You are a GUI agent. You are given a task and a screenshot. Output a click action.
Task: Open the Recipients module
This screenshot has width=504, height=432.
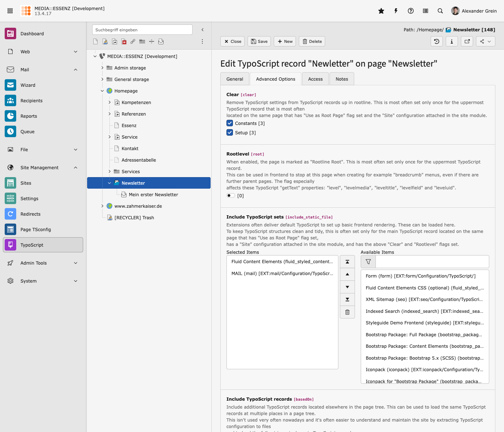[43, 100]
